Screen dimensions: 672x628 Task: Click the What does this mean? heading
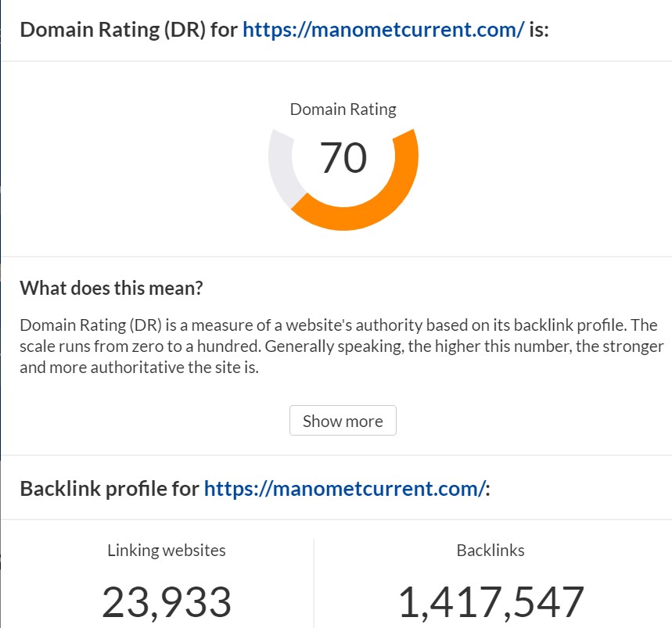click(111, 288)
